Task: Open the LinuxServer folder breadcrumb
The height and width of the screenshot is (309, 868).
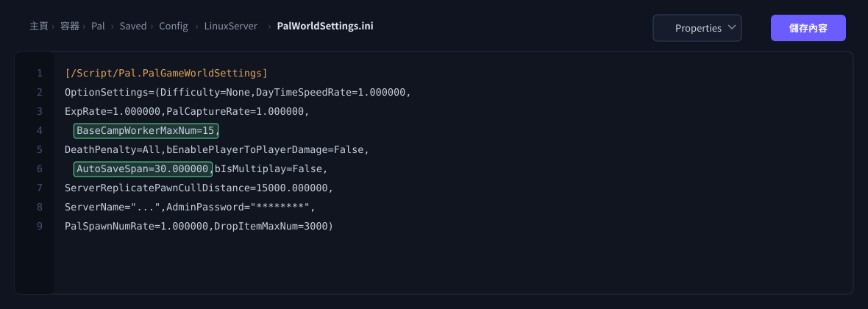Action: pos(231,26)
